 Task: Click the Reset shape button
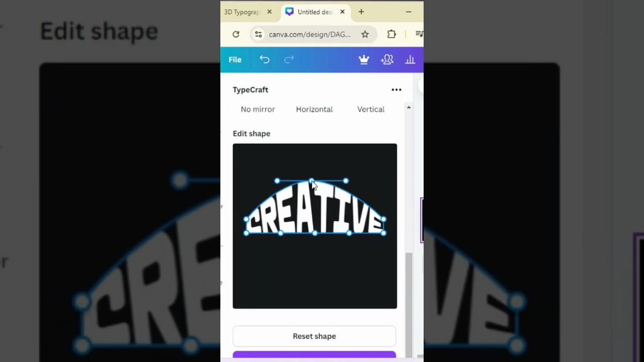tap(314, 336)
